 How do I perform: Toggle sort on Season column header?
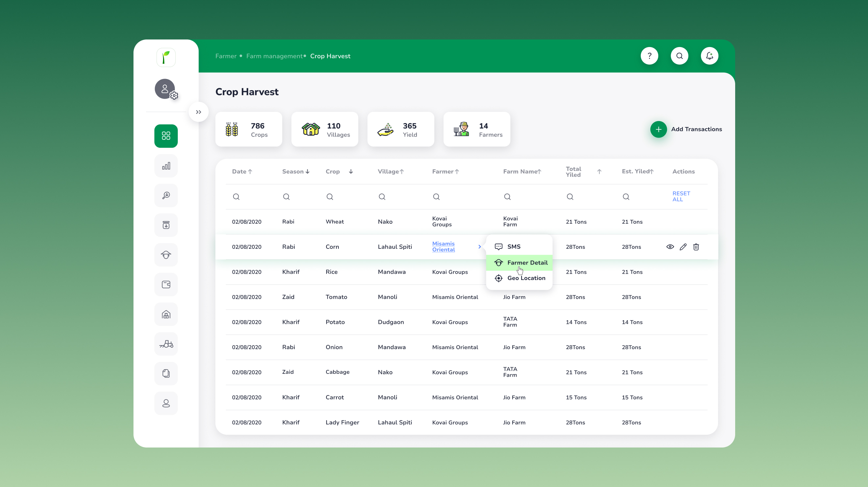click(307, 172)
